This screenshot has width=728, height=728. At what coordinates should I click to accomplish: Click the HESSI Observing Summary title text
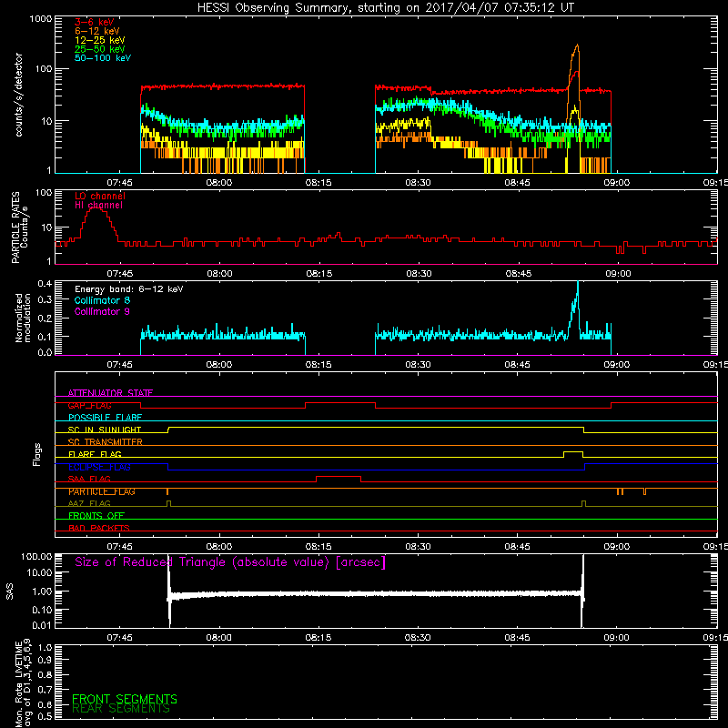click(385, 8)
